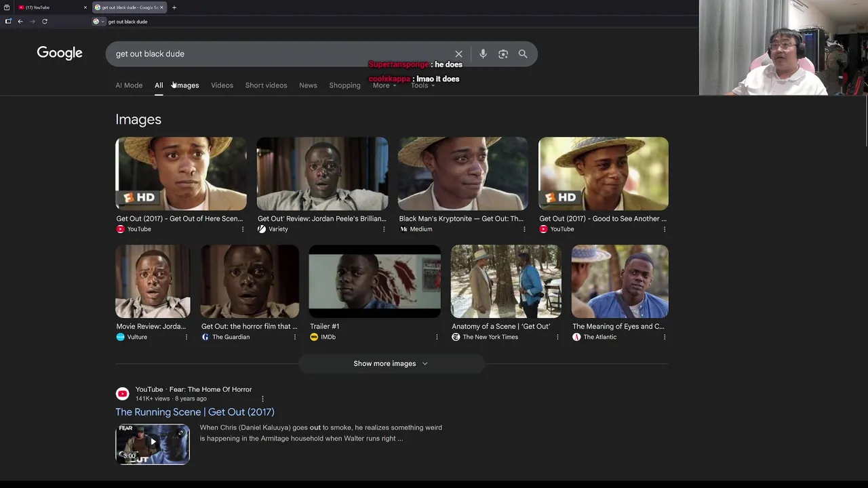The width and height of the screenshot is (868, 488).
Task: Click The Atlantic source label
Action: click(x=600, y=337)
